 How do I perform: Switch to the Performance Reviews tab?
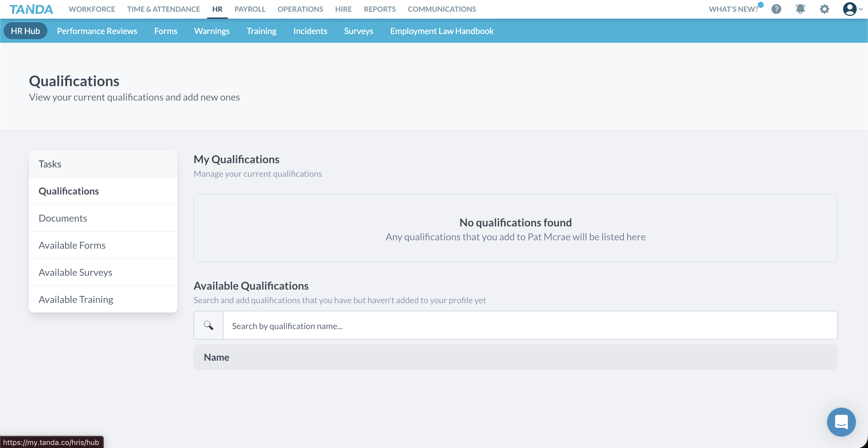tap(97, 31)
